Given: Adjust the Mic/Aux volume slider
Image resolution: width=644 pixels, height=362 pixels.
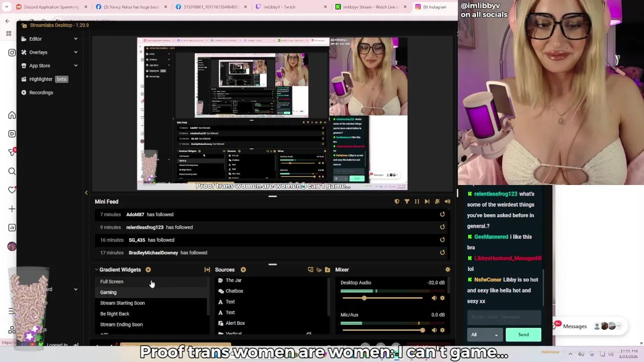Looking at the screenshot, I should [x=382, y=330].
